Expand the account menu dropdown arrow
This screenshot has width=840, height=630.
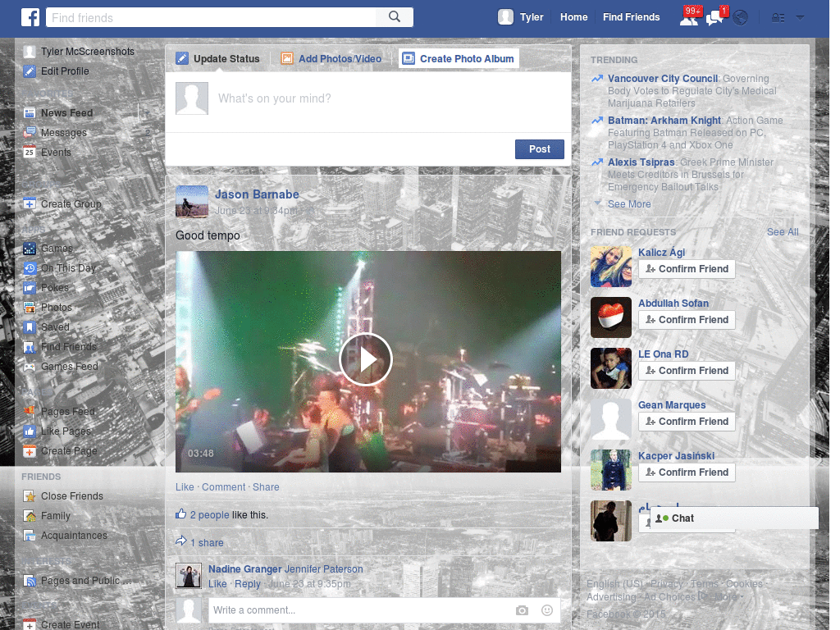(800, 18)
